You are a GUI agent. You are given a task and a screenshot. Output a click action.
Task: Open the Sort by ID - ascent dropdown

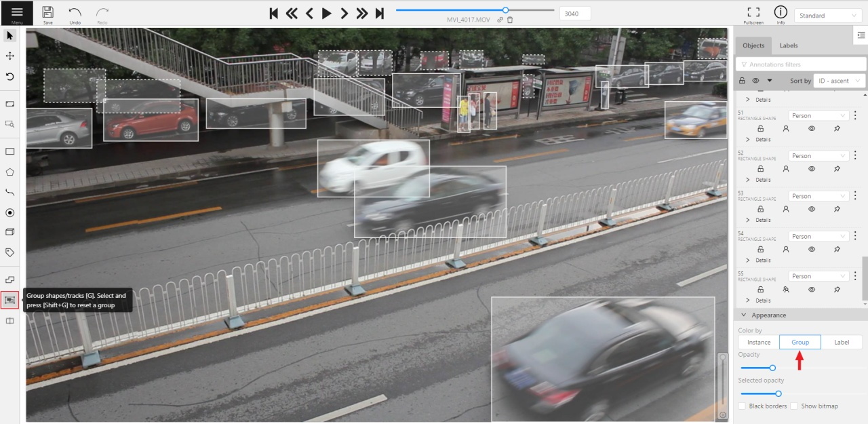[840, 81]
